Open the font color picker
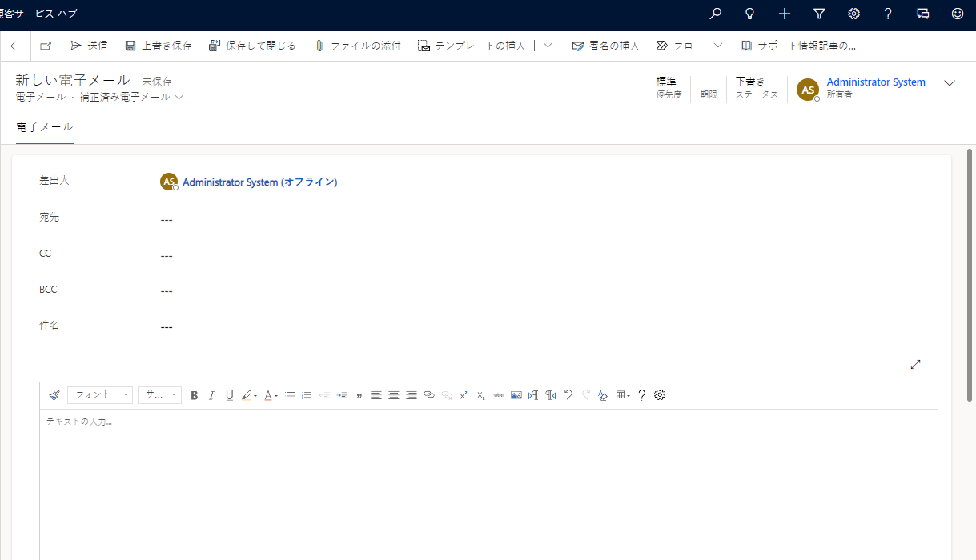This screenshot has height=560, width=976. pyautogui.click(x=271, y=395)
